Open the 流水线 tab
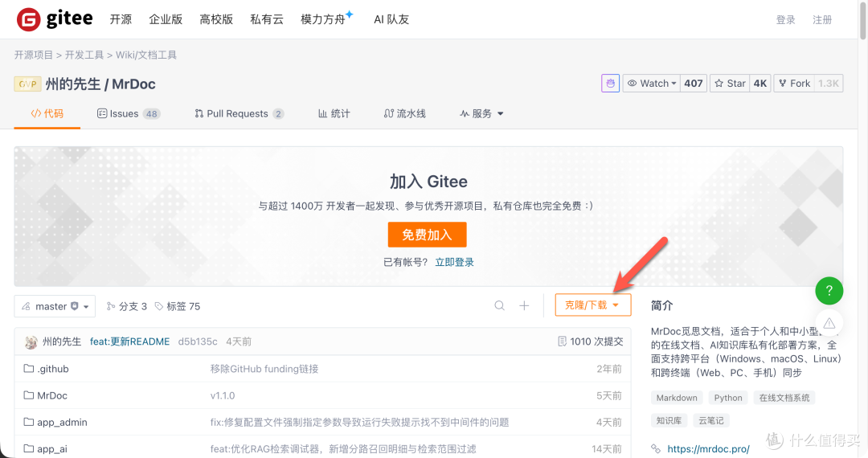 coord(404,113)
